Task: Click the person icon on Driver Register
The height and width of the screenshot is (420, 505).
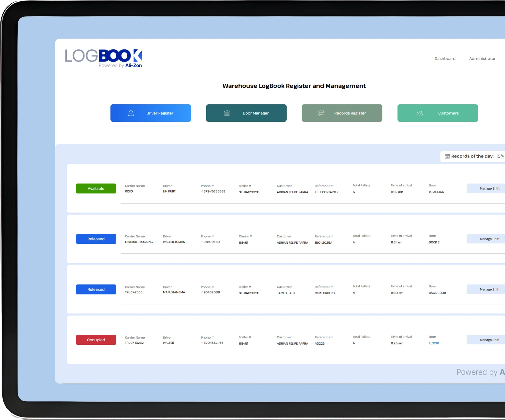Action: (x=131, y=113)
